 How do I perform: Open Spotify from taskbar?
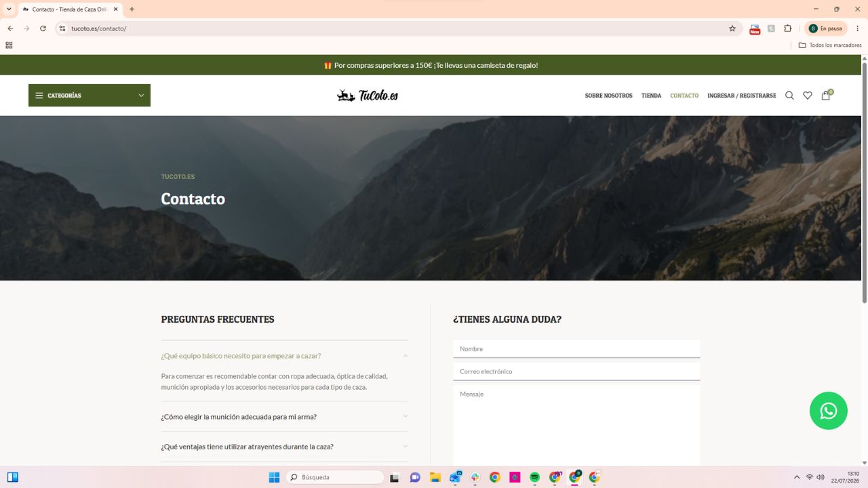(x=534, y=477)
